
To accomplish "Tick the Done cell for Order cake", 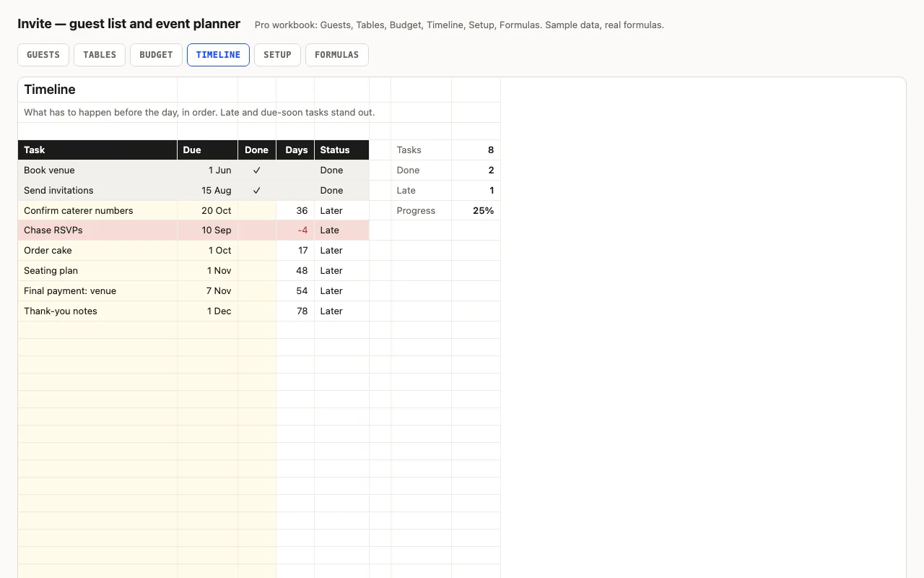I will [257, 251].
